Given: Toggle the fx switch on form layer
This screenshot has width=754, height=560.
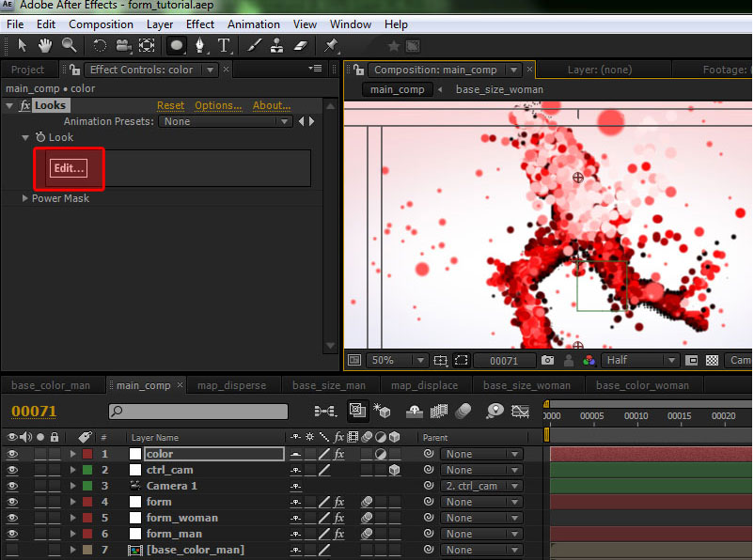Looking at the screenshot, I should (x=339, y=502).
